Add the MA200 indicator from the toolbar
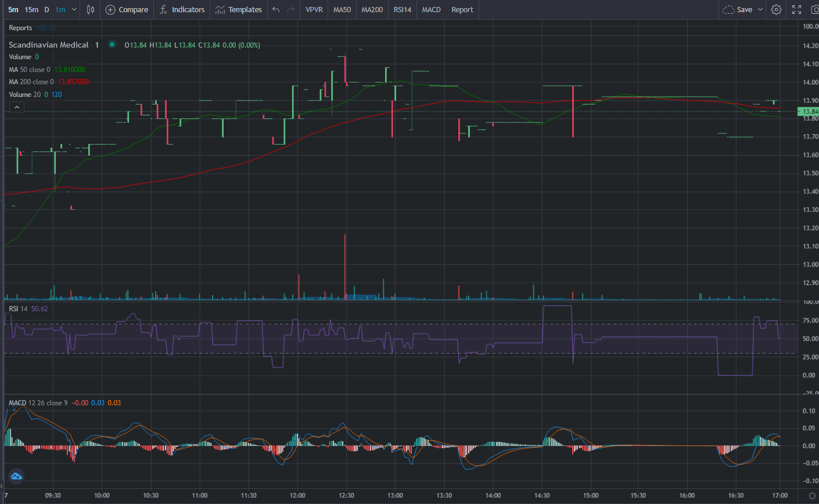Screen dimensions: 819x504 click(x=372, y=9)
